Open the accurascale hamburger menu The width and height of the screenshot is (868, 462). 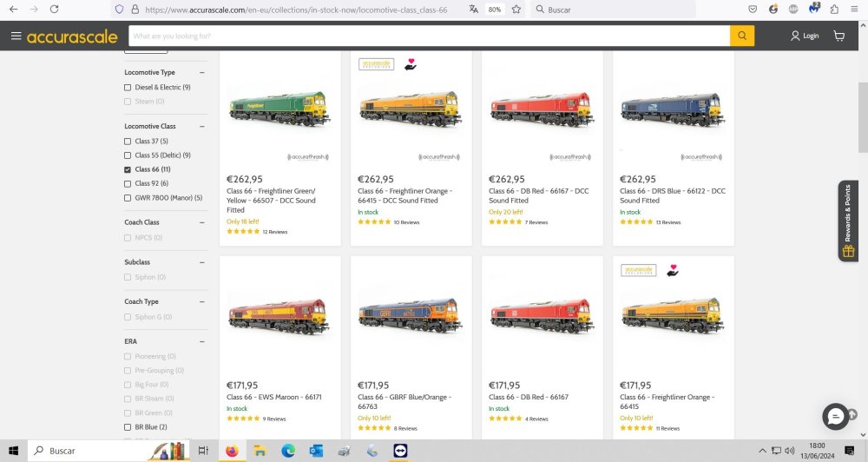(16, 36)
